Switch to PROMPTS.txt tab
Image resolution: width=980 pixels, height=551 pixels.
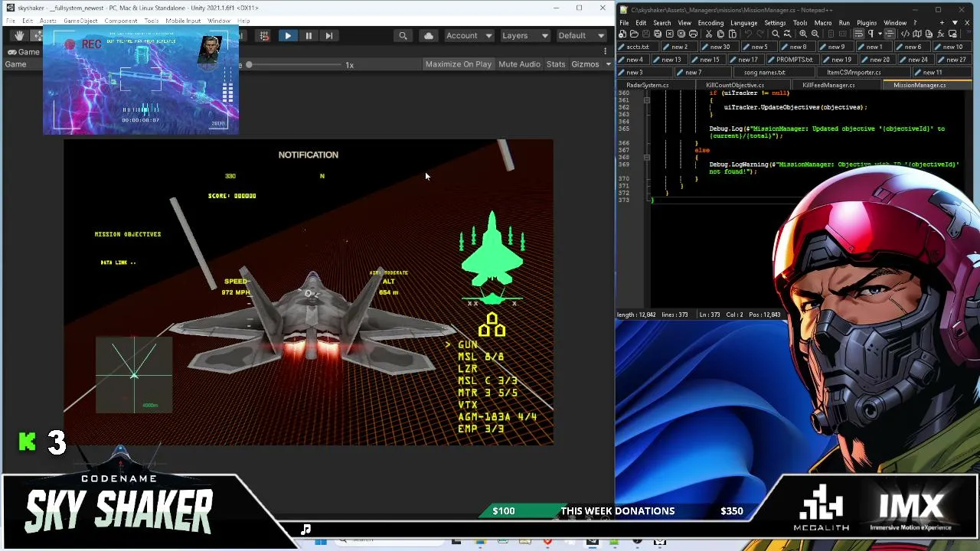[792, 60]
